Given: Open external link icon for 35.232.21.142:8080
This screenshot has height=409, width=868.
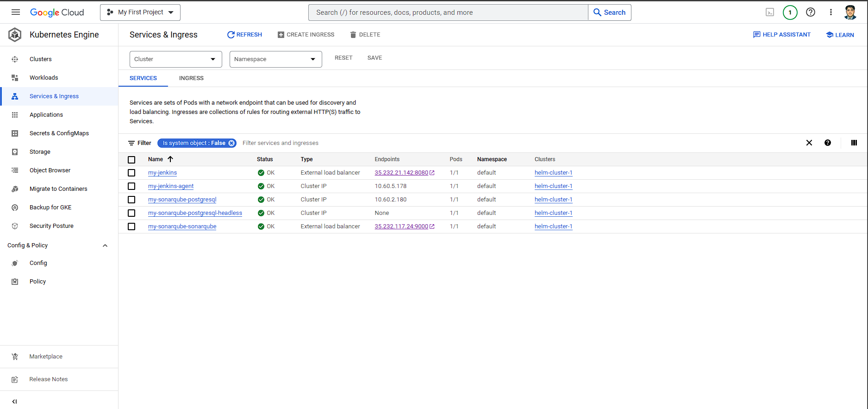Looking at the screenshot, I should (x=432, y=173).
